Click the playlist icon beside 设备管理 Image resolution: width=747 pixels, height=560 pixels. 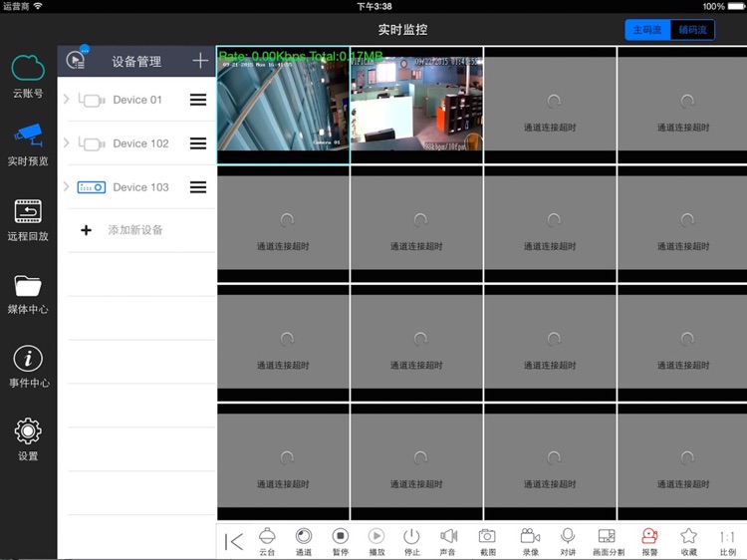(x=77, y=60)
